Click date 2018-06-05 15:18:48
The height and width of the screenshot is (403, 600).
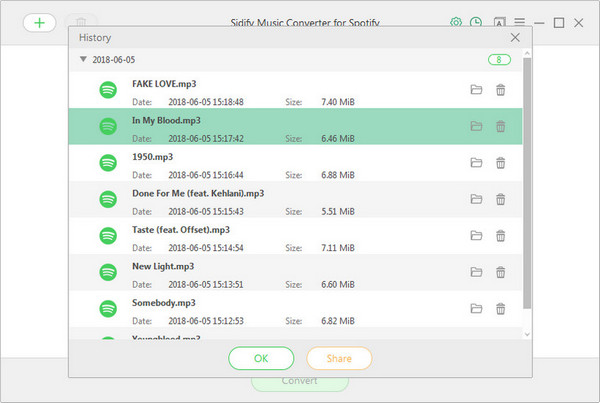[x=206, y=102]
